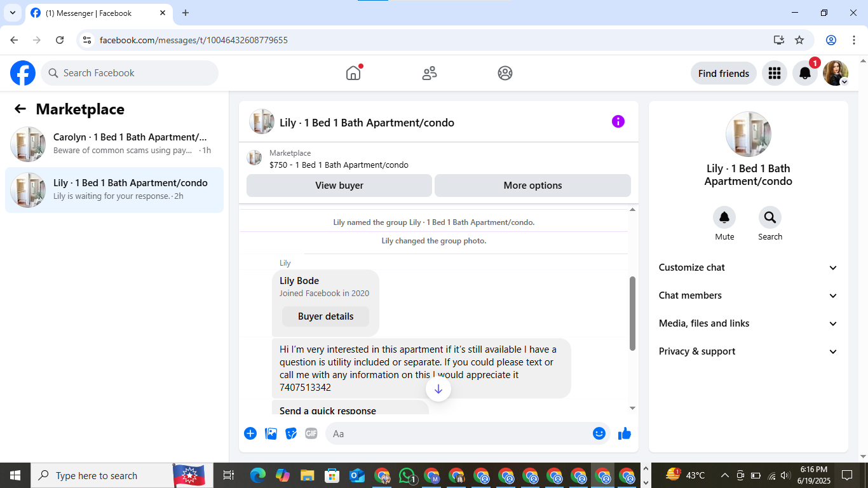Open more actions blue plus icon

click(250, 433)
